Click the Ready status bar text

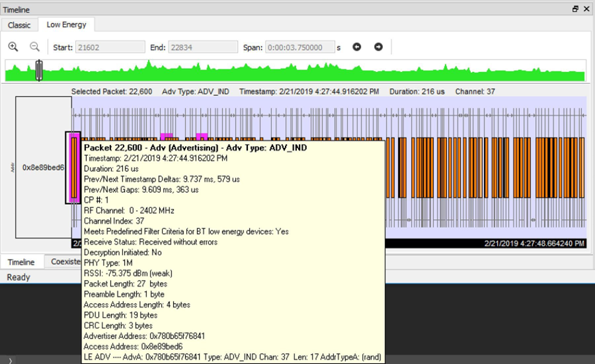click(19, 277)
